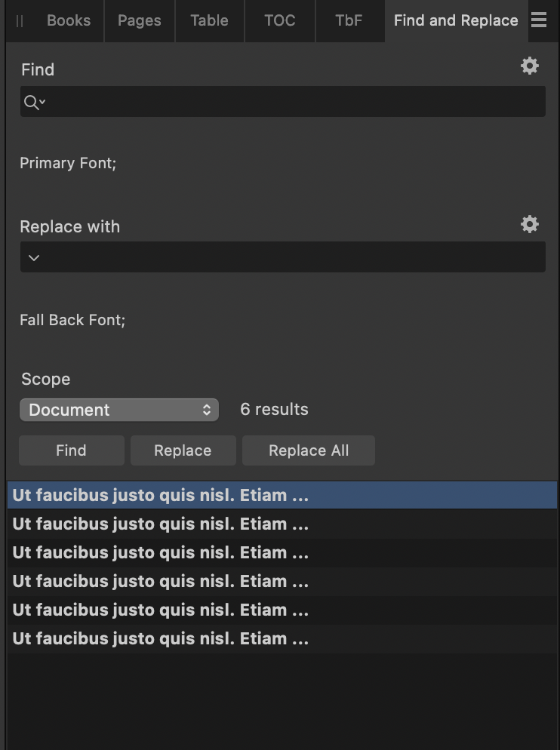Open the panel hamburger menu

540,20
